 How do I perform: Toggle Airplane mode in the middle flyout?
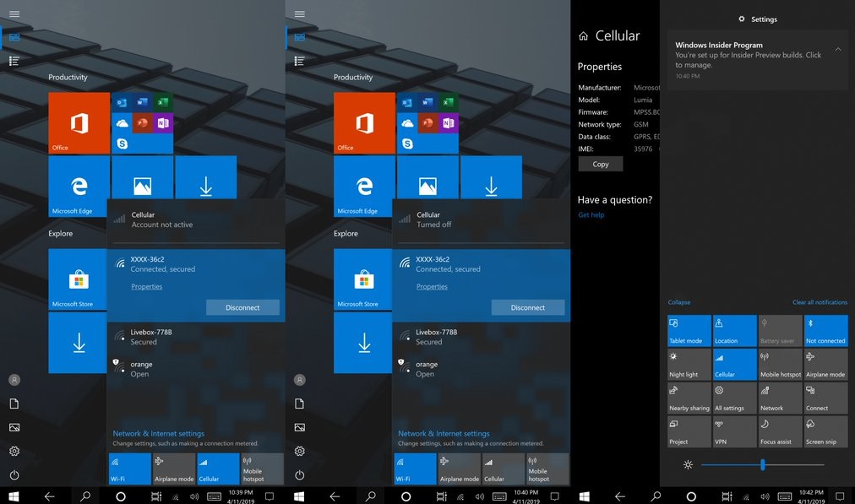pos(459,469)
